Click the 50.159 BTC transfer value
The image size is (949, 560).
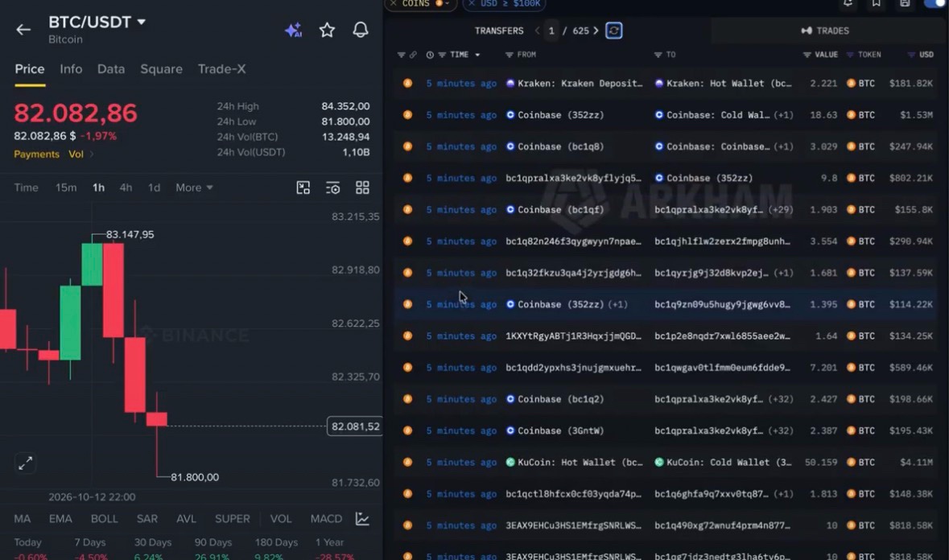[x=821, y=462]
